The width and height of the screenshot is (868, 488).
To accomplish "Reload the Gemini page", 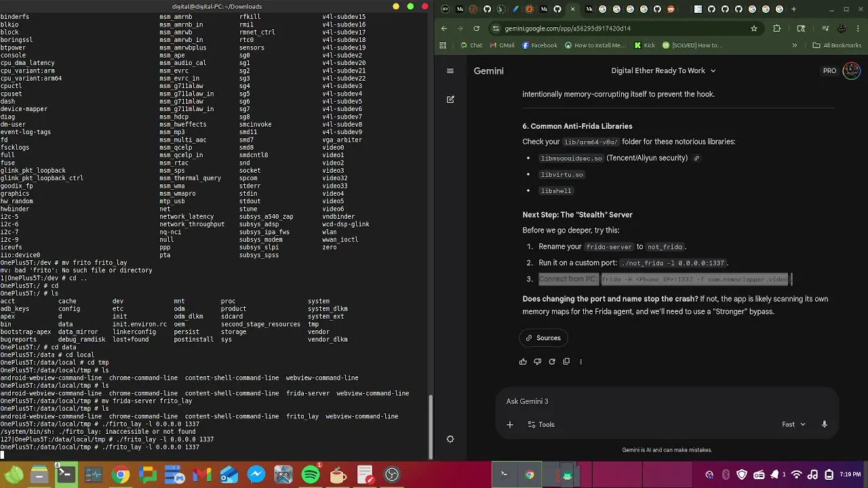I will click(477, 28).
